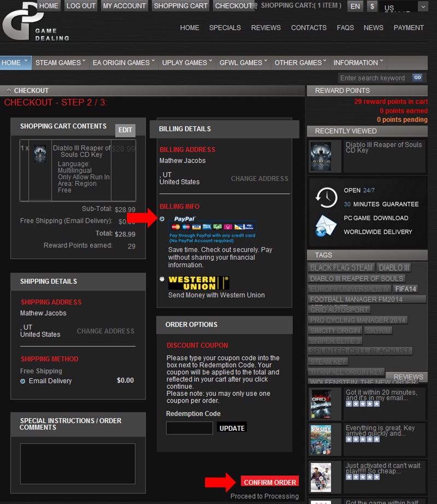The image size is (437, 504).
Task: Open the FAQs page
Action: point(345,28)
